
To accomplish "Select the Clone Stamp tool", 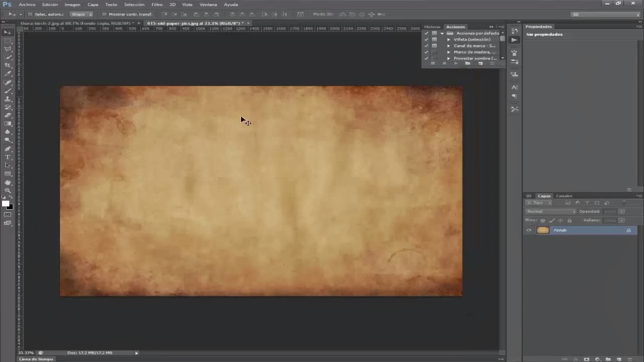I will [x=8, y=99].
